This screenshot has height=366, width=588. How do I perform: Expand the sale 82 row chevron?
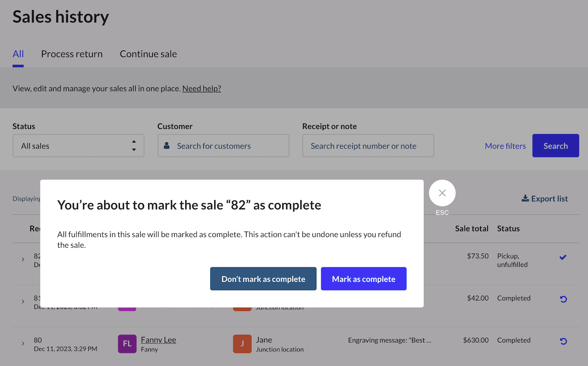(23, 259)
